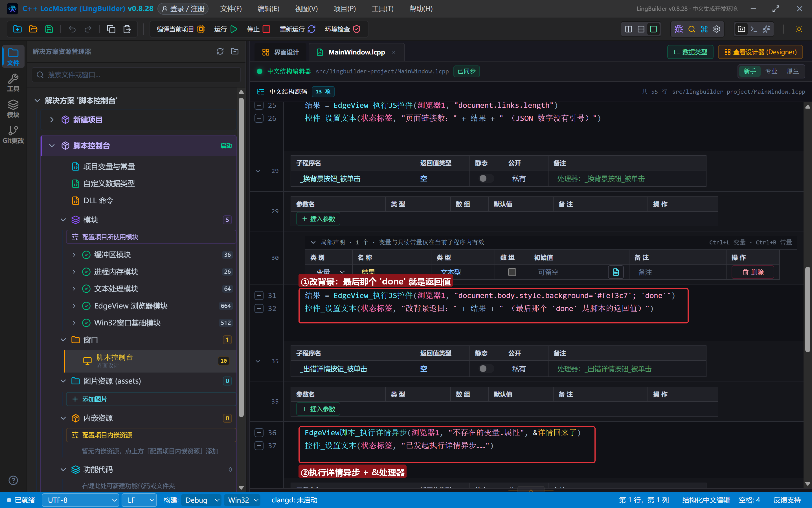Toggle static switch for _换背景按钮_被单击
This screenshot has height=508, width=812.
[x=486, y=178]
